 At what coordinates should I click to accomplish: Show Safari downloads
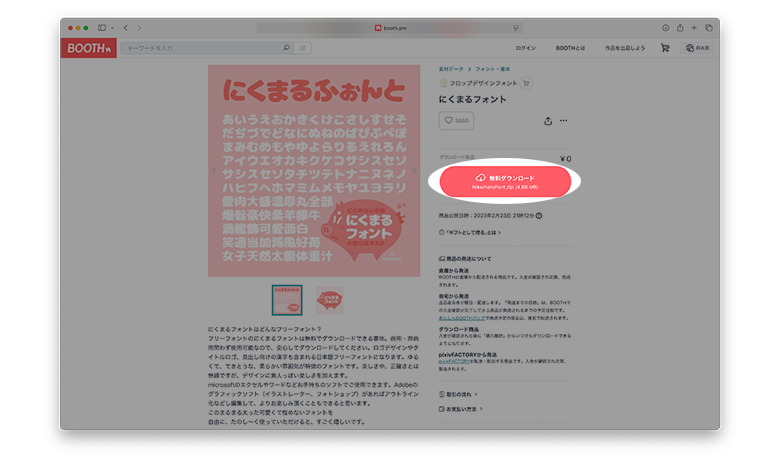[666, 28]
